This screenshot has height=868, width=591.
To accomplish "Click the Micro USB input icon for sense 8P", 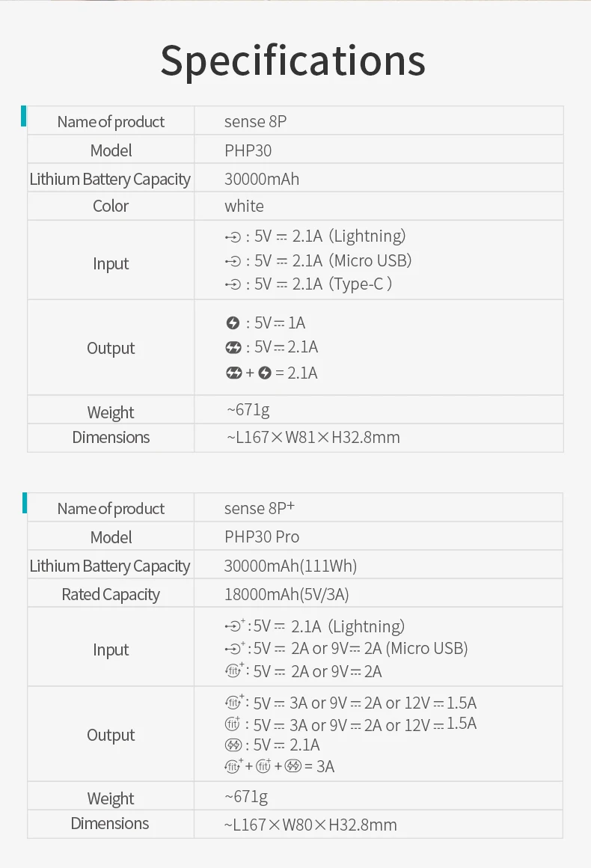I will click(233, 261).
